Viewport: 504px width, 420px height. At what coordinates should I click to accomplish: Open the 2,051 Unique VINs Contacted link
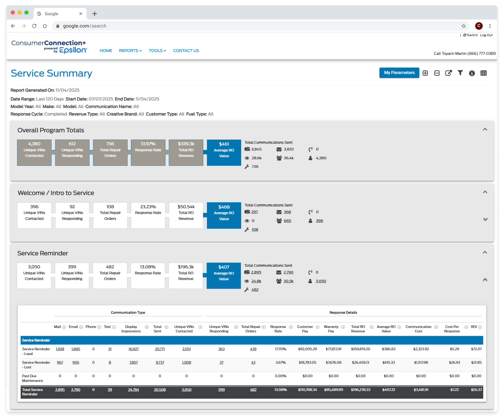coord(187,349)
